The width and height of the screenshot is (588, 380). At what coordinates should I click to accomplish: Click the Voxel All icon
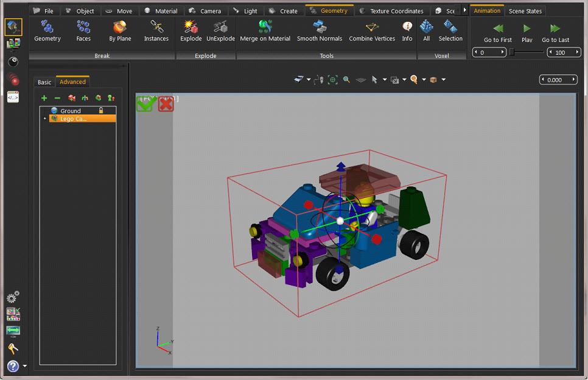(426, 31)
